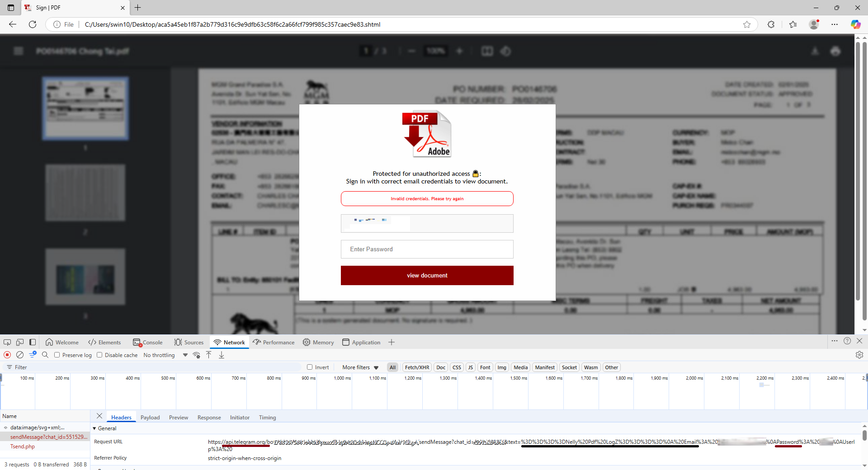
Task: Toggle the network filter funnel icon
Action: 33,355
